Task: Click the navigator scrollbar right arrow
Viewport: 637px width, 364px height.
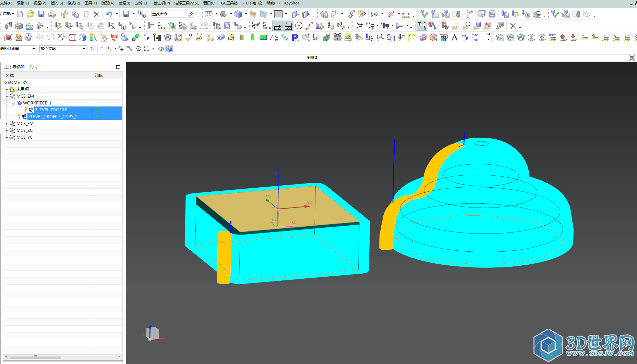Action: pos(119,356)
